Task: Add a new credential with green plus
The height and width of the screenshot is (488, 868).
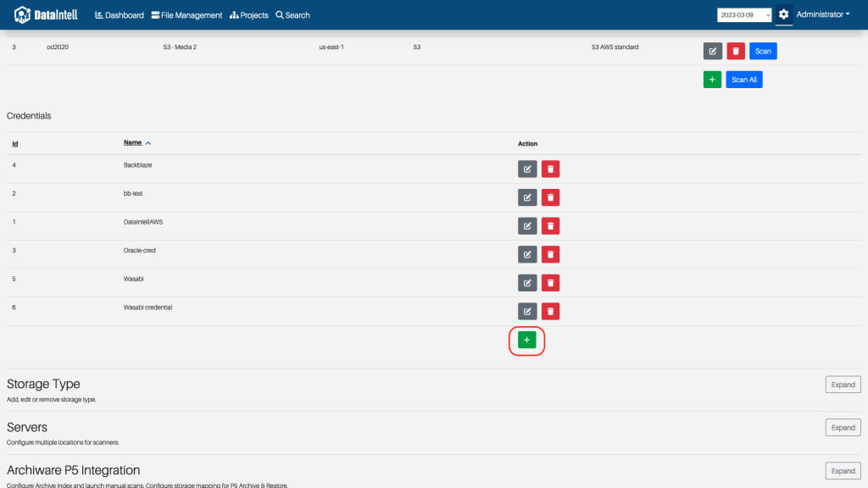Action: (527, 340)
